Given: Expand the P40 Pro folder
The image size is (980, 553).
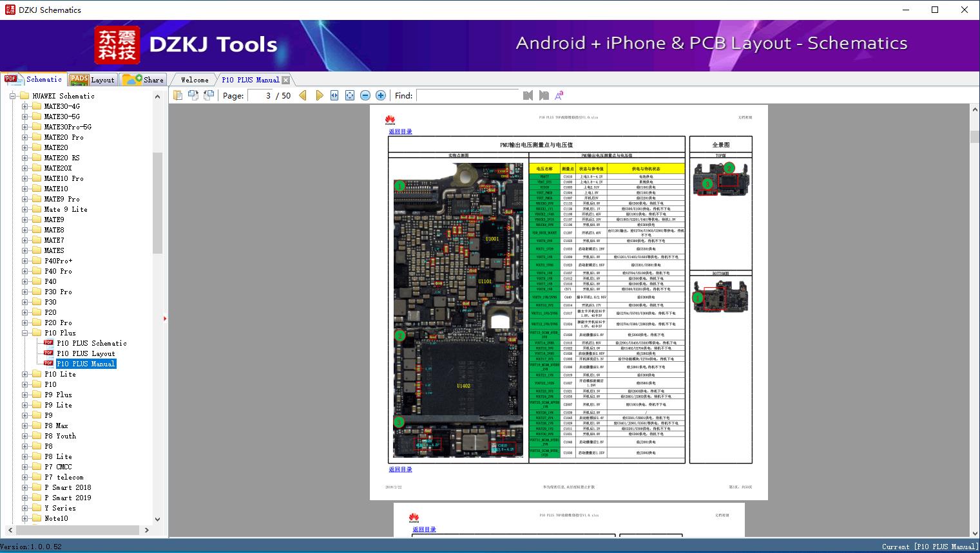Looking at the screenshot, I should (x=24, y=271).
